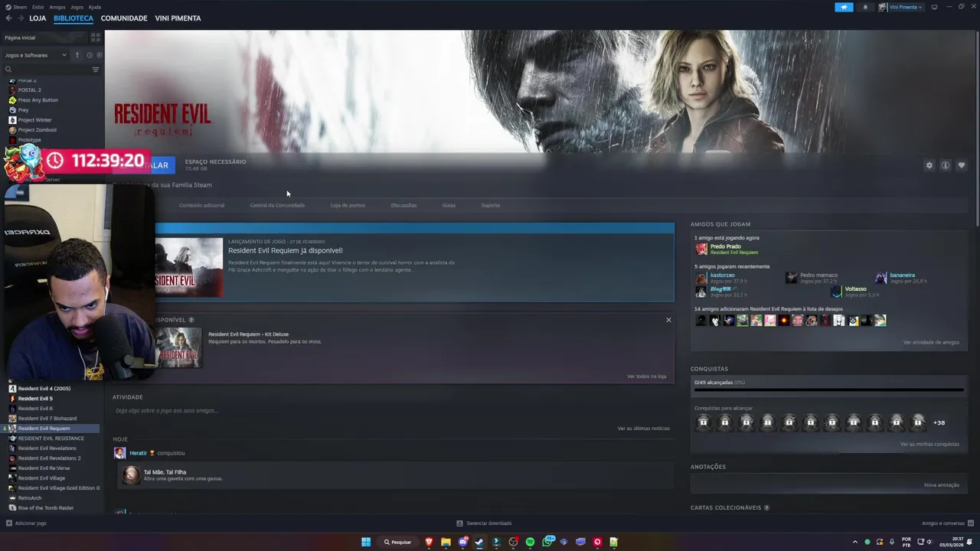Open Suporte link
This screenshot has height=551, width=980.
point(490,205)
